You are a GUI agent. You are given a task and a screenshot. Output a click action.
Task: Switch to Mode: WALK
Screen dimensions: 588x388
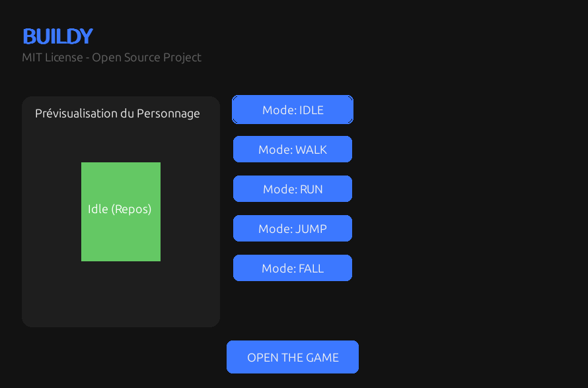293,149
